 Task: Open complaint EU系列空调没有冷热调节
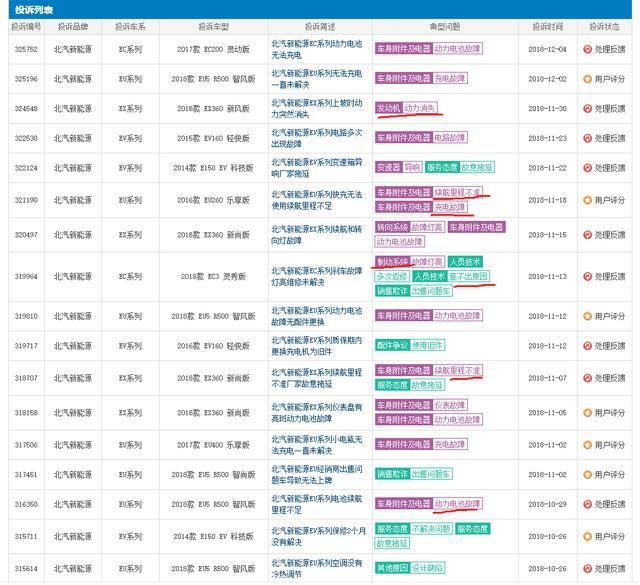click(317, 569)
